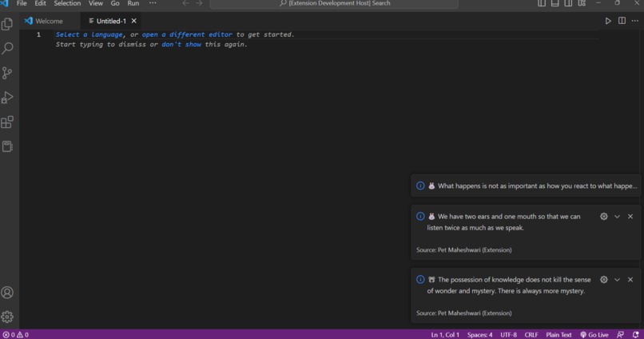644x339 pixels.
Task: Collapse the two ears notification
Action: [x=617, y=217]
